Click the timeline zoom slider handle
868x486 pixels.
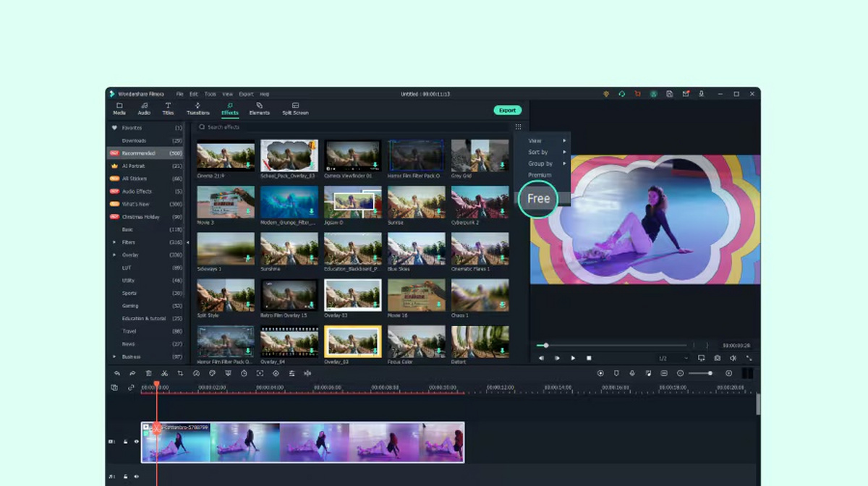pyautogui.click(x=710, y=373)
